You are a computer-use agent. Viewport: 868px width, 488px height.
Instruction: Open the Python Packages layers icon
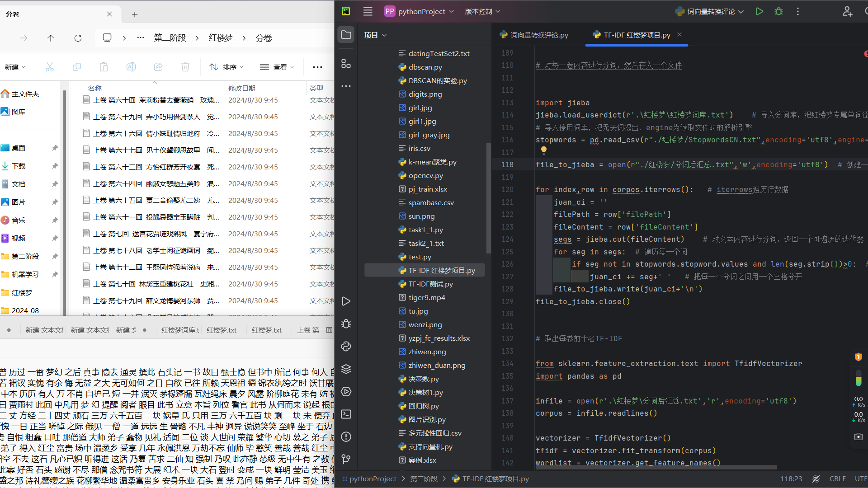click(x=346, y=369)
